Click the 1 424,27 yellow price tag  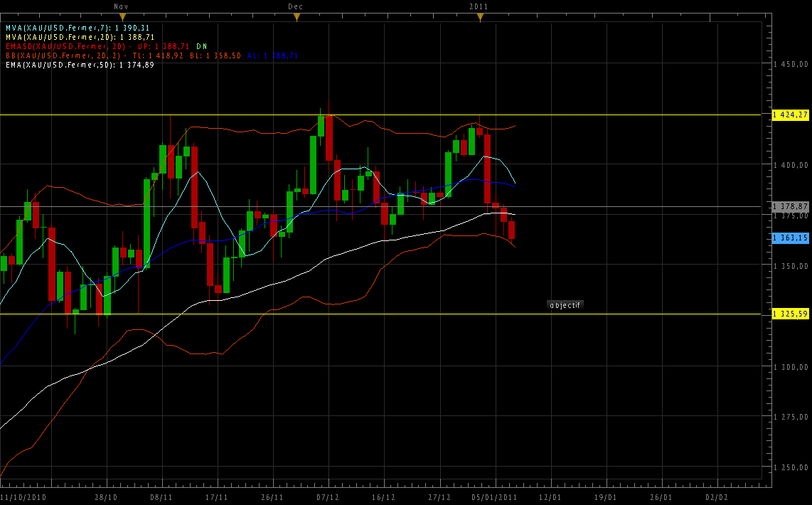tap(790, 115)
